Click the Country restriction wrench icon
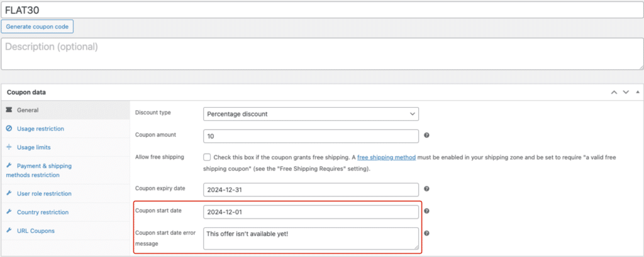Image resolution: width=644 pixels, height=257 pixels. coord(9,212)
